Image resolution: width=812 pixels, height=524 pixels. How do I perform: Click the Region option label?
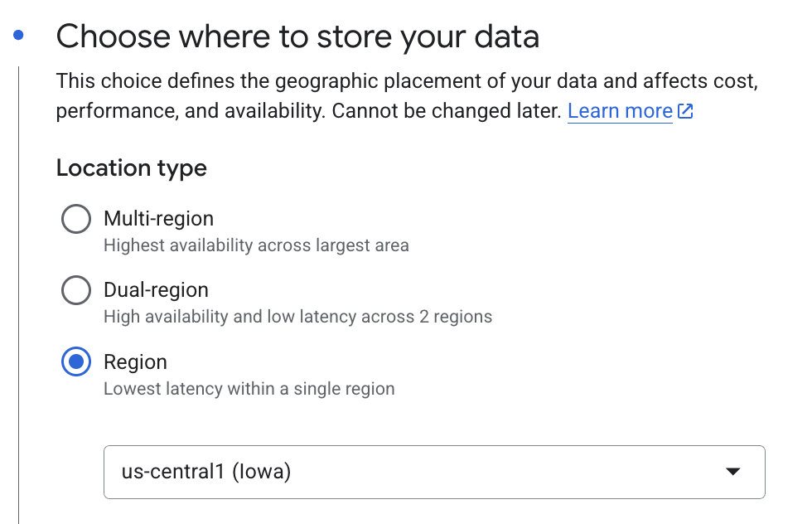[135, 361]
